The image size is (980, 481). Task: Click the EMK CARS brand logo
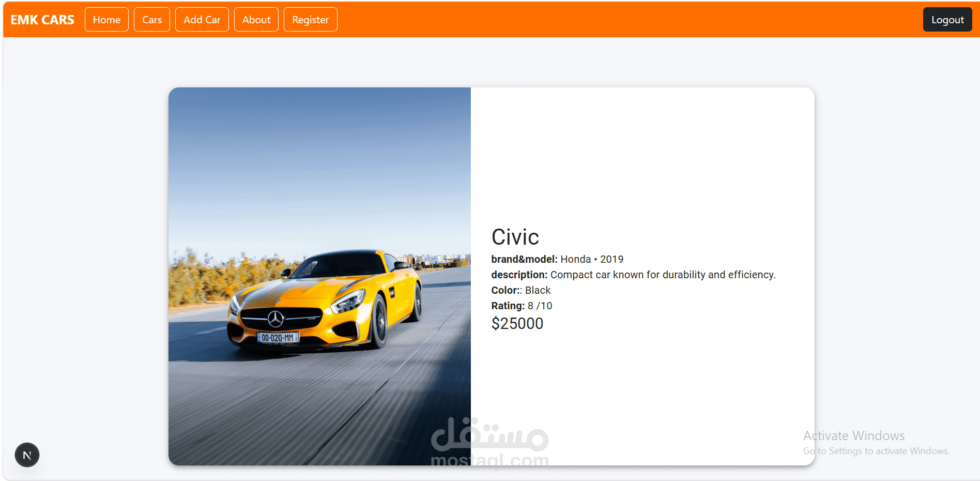point(42,20)
